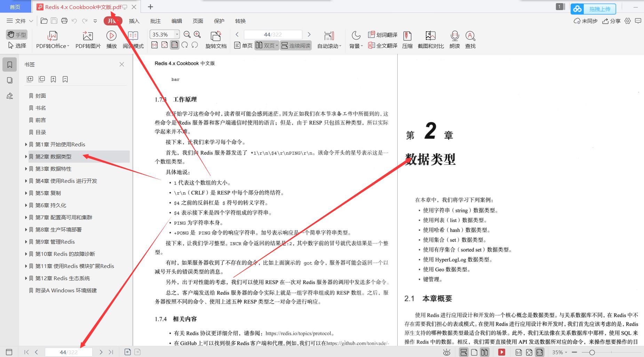The image size is (644, 357).
Task: Expand 第12章 Redis 生态系统 bookmark
Action: pyautogui.click(x=26, y=278)
